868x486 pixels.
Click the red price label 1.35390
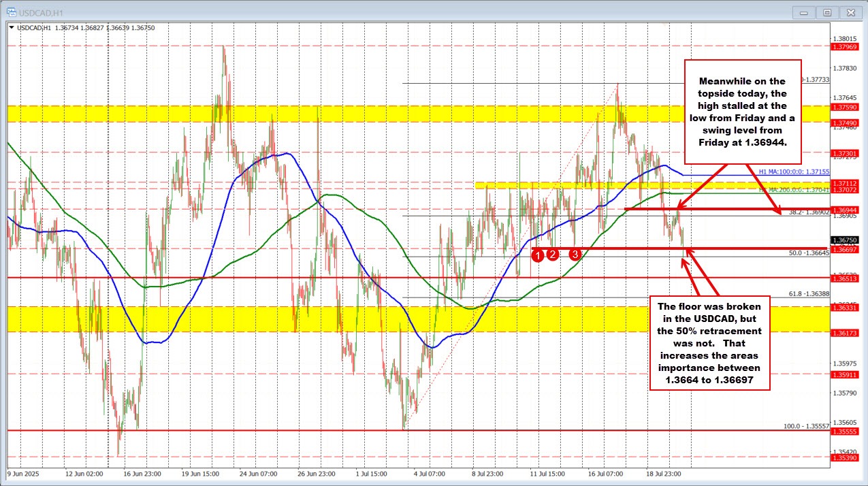click(844, 457)
